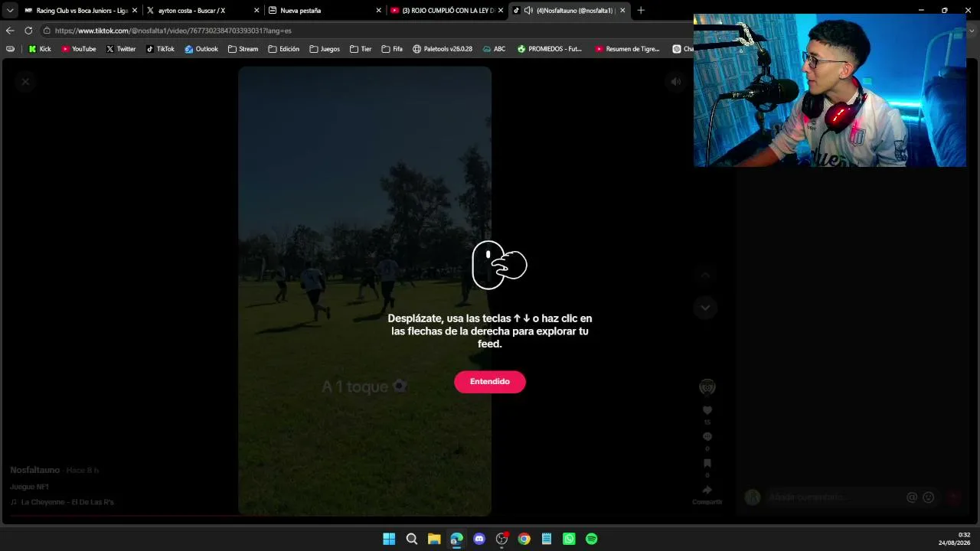This screenshot has width=980, height=551.
Task: Switch to ROJO CUMPLIÓ CON LA LEY tab
Action: (447, 11)
